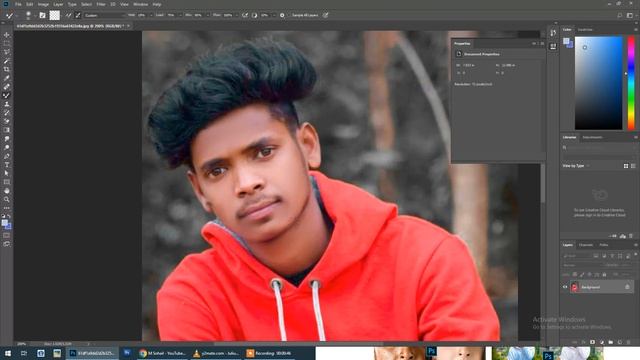Open layer blend mode dropdown
This screenshot has height=360, width=640.
(580, 265)
